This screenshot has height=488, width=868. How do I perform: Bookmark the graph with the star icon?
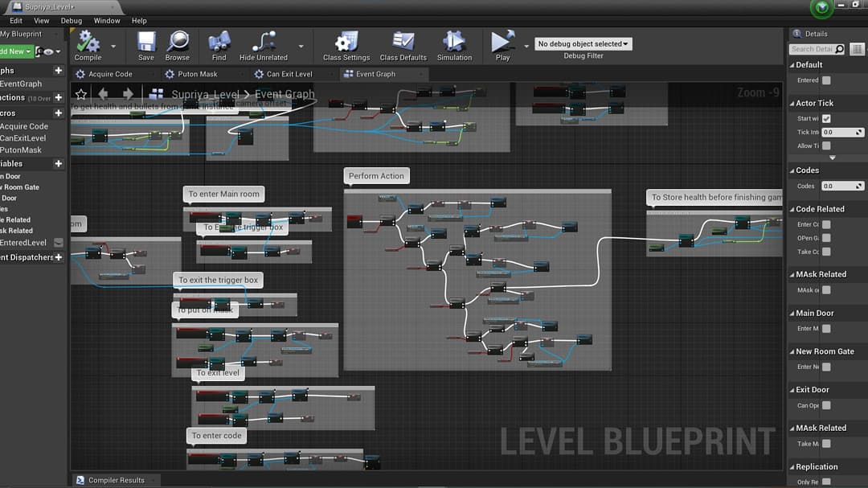(x=81, y=94)
